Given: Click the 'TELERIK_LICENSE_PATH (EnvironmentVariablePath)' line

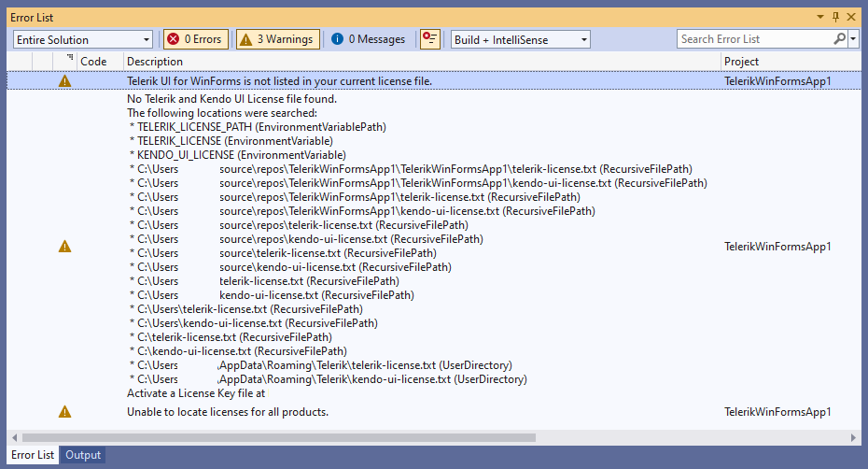Looking at the screenshot, I should (258, 127).
